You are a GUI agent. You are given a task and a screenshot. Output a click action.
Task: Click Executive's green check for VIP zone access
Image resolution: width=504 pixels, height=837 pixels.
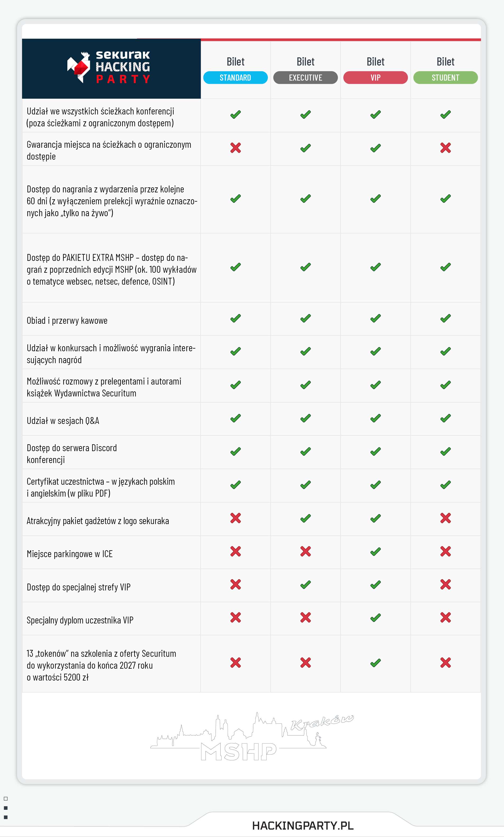click(305, 585)
